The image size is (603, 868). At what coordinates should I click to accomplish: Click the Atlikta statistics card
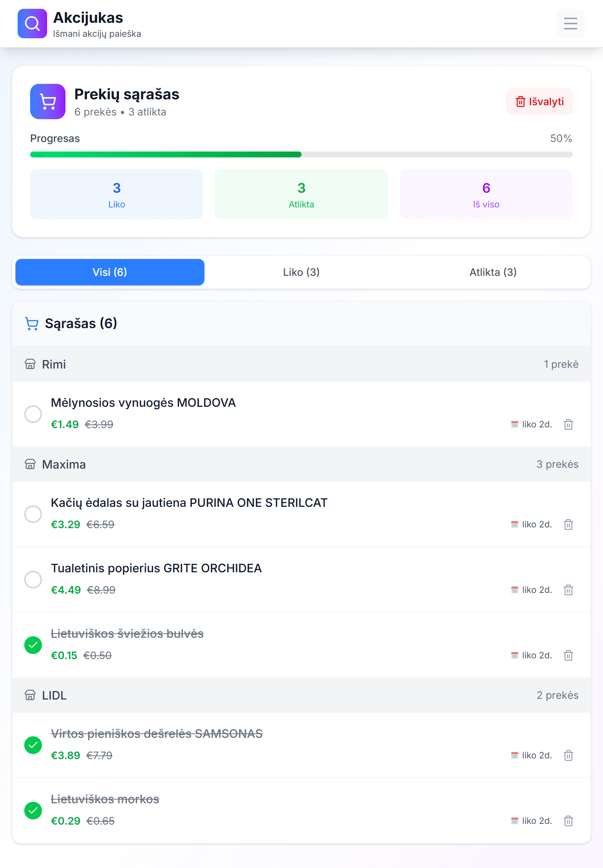click(301, 194)
